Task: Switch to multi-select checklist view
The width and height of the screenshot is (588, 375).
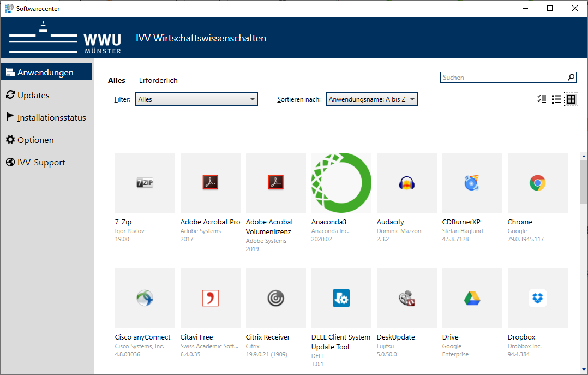Action: tap(542, 99)
